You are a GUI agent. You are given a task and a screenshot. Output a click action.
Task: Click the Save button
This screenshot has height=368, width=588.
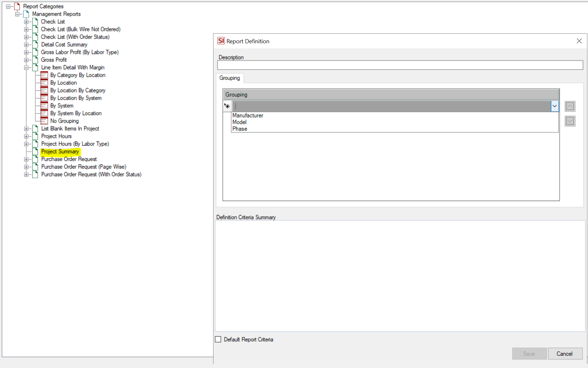[x=529, y=353]
